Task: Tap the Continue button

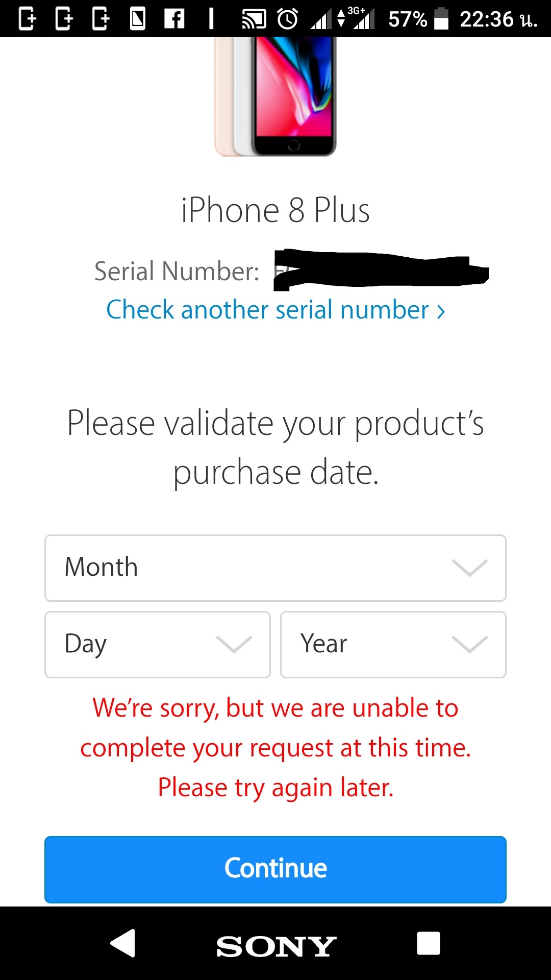Action: tap(275, 869)
